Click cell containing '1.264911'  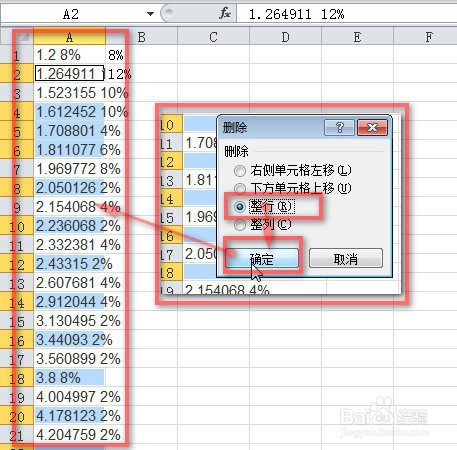(x=69, y=73)
